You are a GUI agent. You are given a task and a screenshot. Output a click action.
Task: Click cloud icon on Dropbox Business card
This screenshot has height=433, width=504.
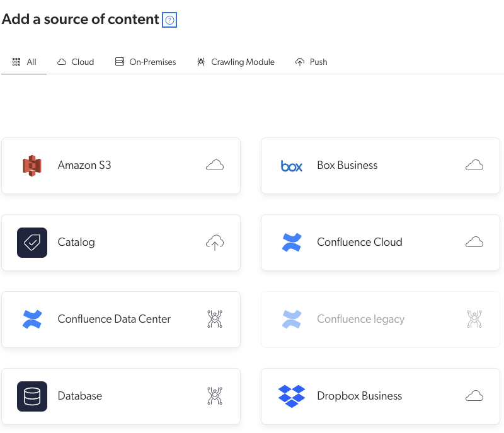[x=474, y=396]
